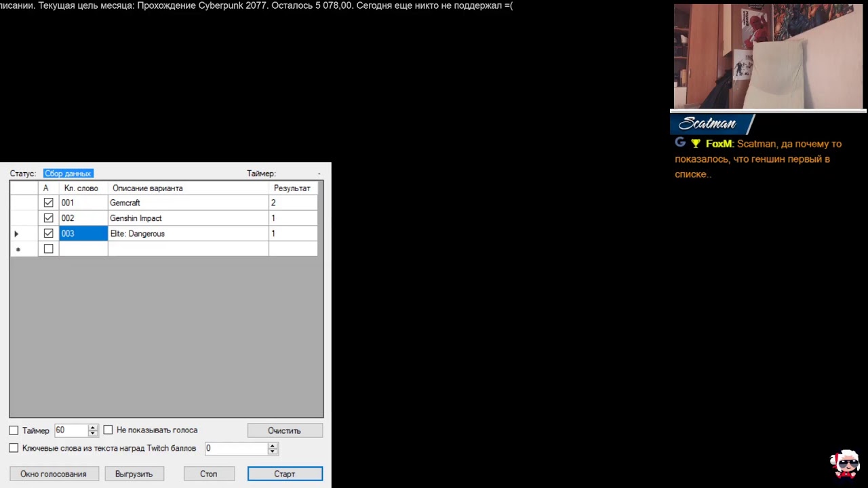Screen dimensions: 868x488
Task: Click the 'Результат' column header
Action: (x=293, y=188)
